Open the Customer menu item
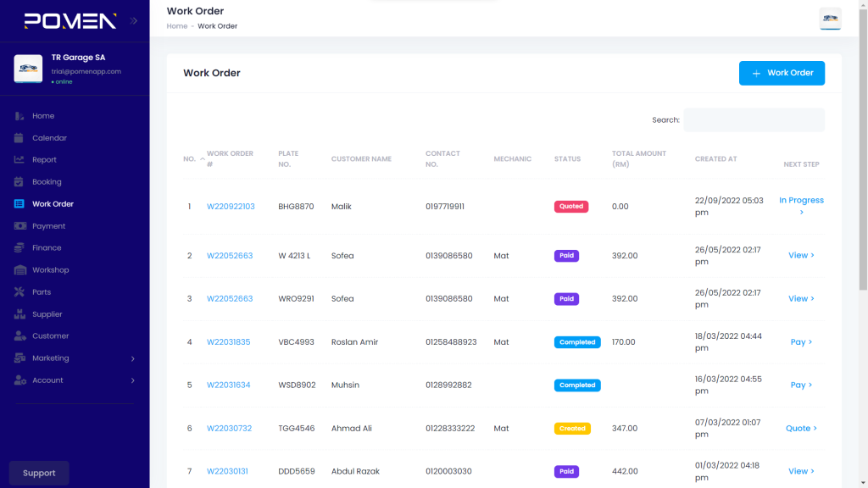The image size is (868, 488). point(50,336)
